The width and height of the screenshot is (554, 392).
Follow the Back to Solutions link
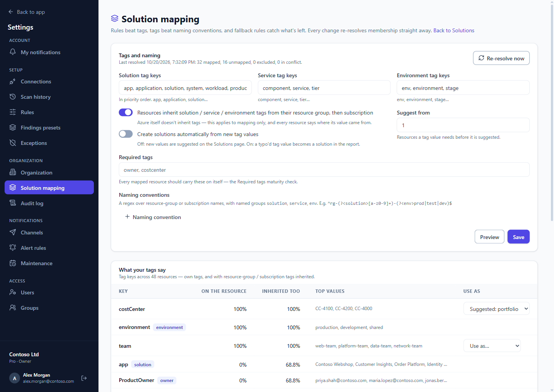pos(454,30)
